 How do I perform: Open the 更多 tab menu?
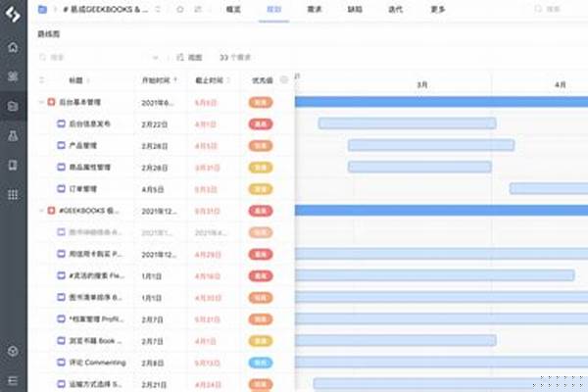(x=438, y=10)
